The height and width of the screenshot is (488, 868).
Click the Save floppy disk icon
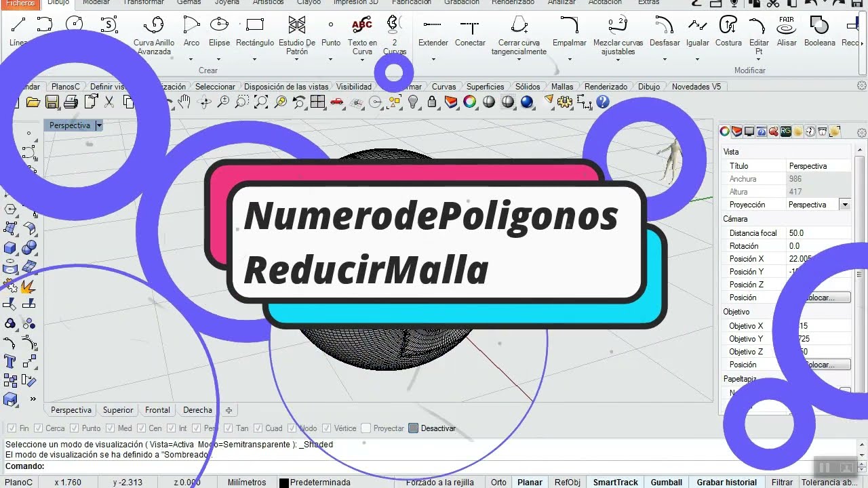click(52, 102)
